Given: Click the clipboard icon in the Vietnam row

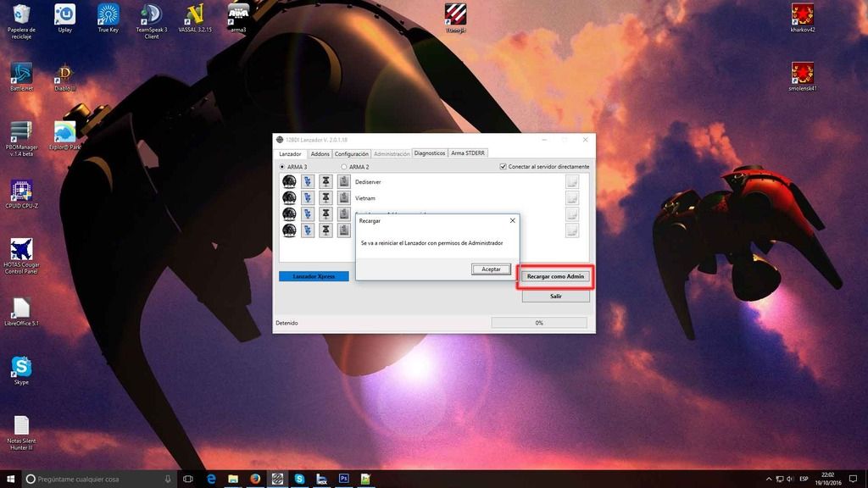Looking at the screenshot, I should coord(344,197).
